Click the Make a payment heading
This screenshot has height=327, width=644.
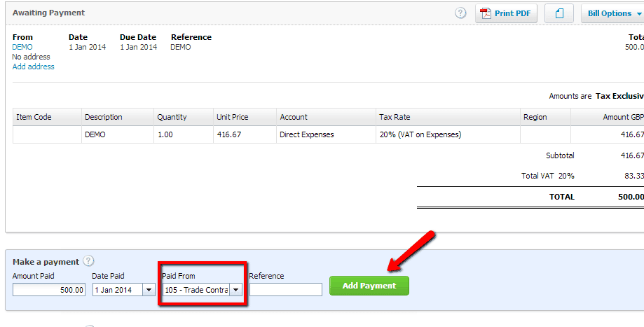[x=46, y=262]
